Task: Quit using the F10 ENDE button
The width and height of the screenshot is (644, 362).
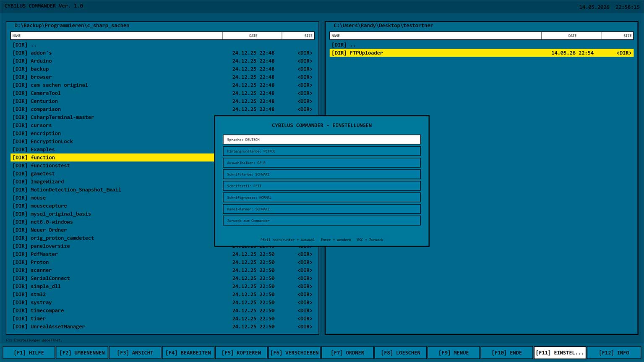Action: (x=507, y=353)
